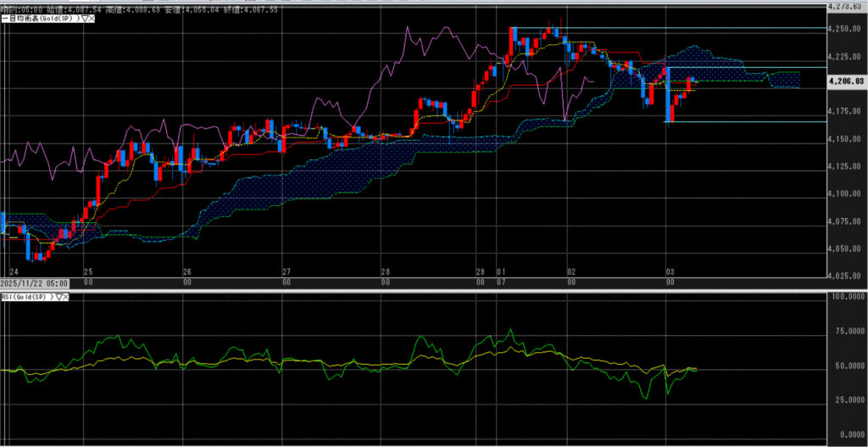Click the 4,050.00 price axis label
The height and width of the screenshot is (447, 868).
(x=845, y=249)
